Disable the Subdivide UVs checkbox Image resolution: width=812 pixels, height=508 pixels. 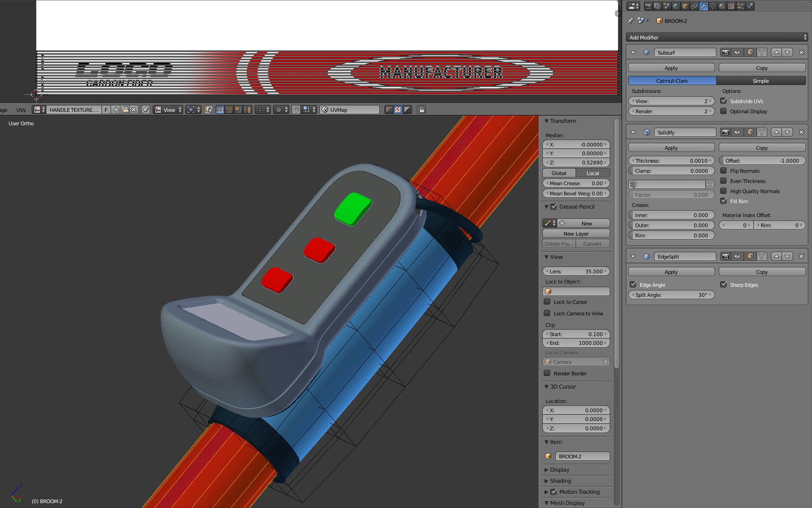coord(724,101)
